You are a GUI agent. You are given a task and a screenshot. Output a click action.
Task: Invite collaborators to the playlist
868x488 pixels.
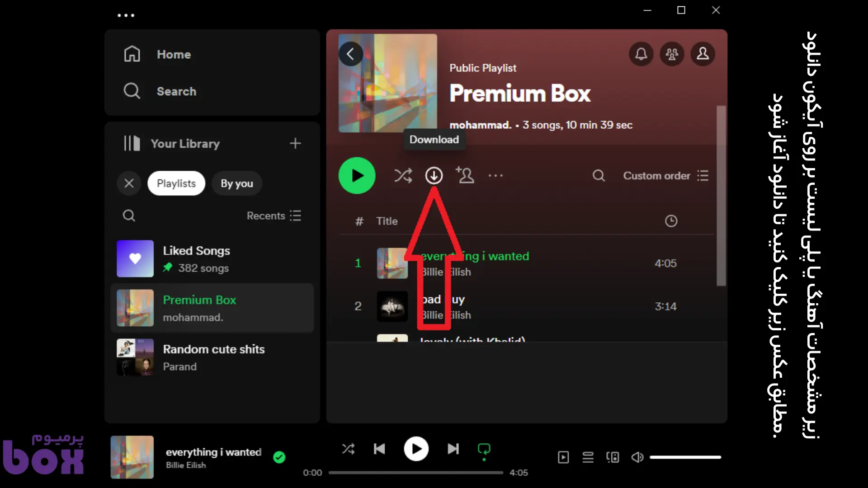click(x=465, y=175)
